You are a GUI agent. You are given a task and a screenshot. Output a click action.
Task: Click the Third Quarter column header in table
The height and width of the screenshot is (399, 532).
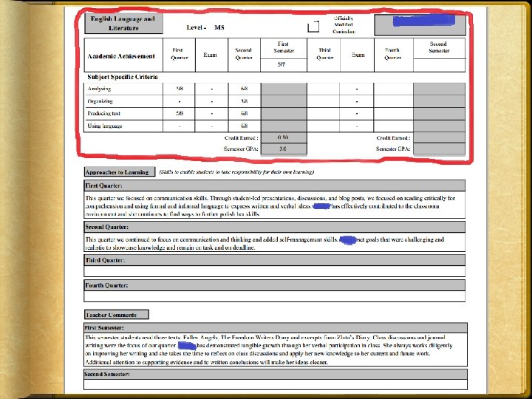[x=324, y=54]
